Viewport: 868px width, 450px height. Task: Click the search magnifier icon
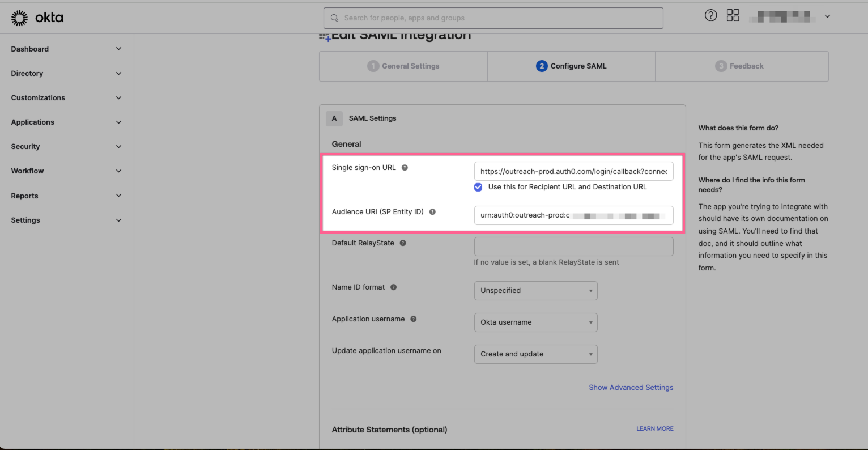click(x=335, y=18)
